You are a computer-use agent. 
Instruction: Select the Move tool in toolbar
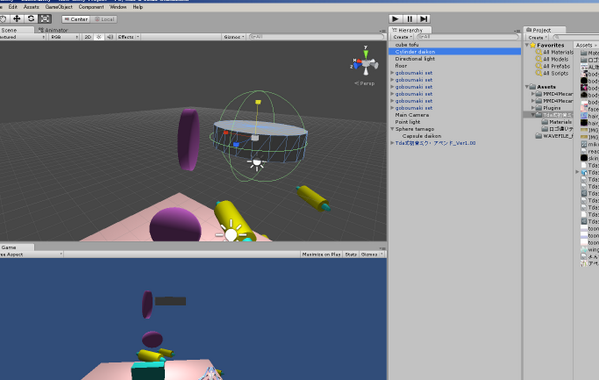(x=17, y=19)
